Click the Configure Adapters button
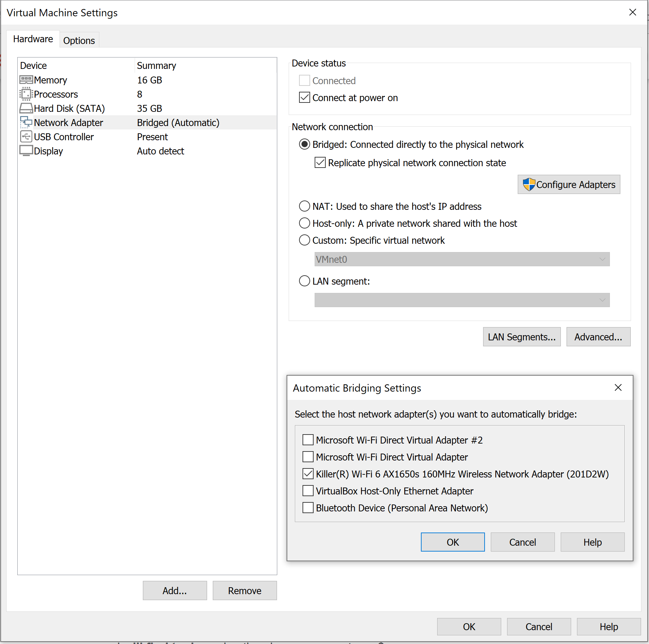Viewport: 649px width, 644px height. coord(569,185)
